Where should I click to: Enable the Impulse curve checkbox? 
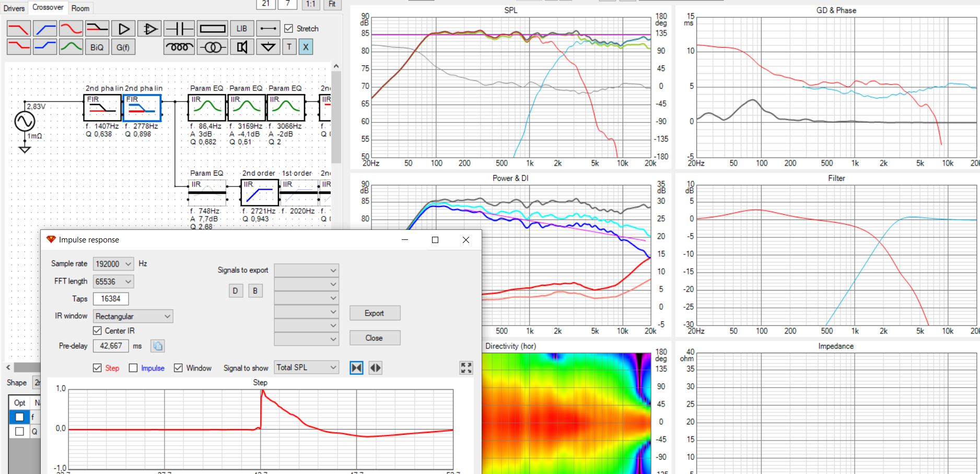click(x=133, y=368)
